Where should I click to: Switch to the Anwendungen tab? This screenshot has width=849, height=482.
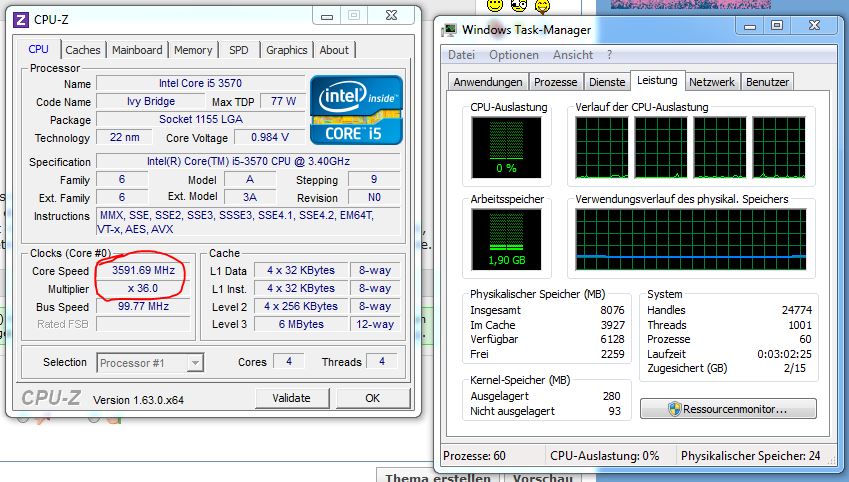coord(488,82)
